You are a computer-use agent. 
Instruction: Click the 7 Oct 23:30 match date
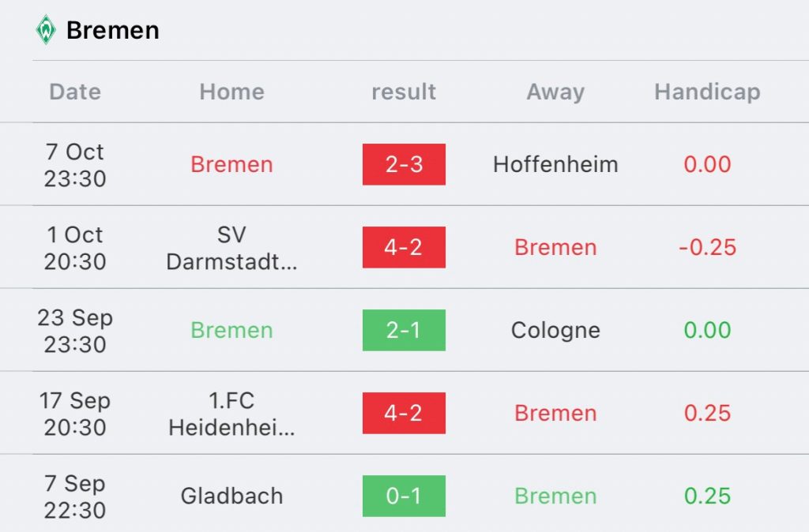pyautogui.click(x=75, y=165)
